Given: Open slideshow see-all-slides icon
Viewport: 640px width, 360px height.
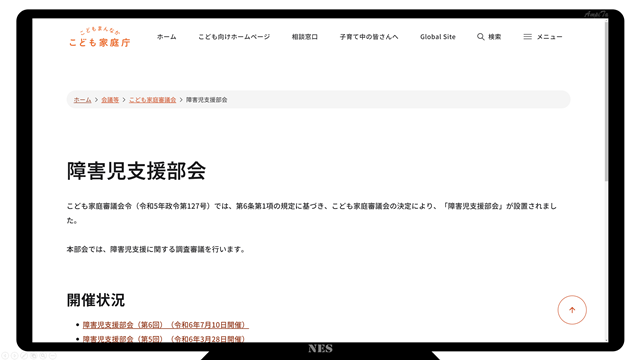Looking at the screenshot, I should point(33,356).
